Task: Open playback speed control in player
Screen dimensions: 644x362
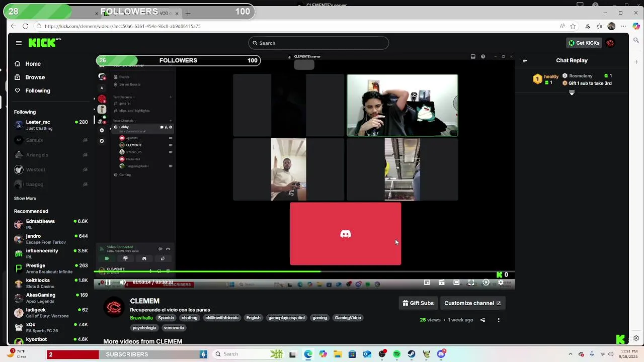Action: [486, 283]
